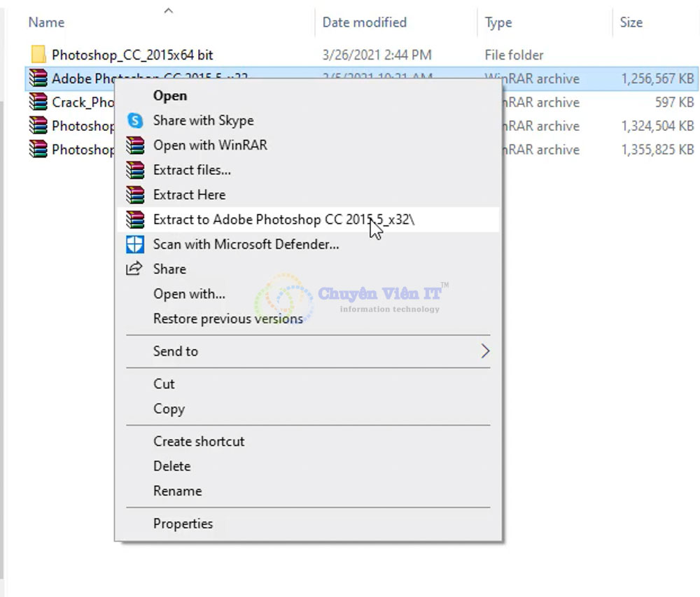Click archive icon of 1,355,825 KB file
The height and width of the screenshot is (597, 700).
click(x=38, y=149)
